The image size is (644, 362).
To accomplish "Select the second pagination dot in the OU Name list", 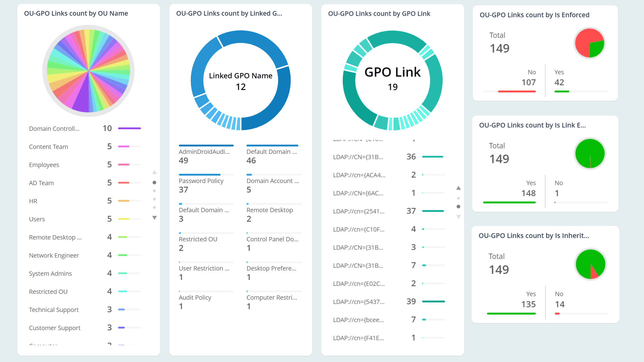I will point(155,190).
